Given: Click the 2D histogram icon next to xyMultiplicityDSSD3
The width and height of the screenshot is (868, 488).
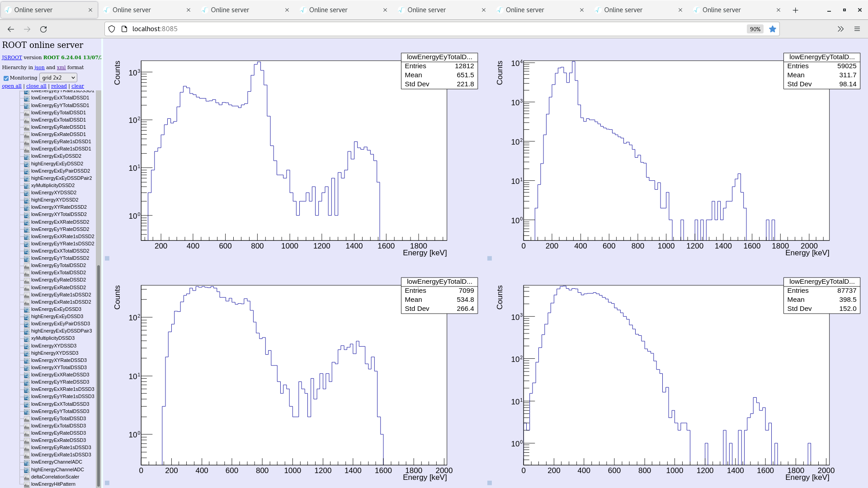Looking at the screenshot, I should point(26,338).
